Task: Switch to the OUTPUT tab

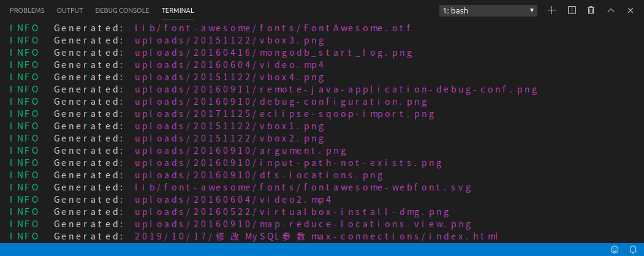Action: pyautogui.click(x=70, y=10)
